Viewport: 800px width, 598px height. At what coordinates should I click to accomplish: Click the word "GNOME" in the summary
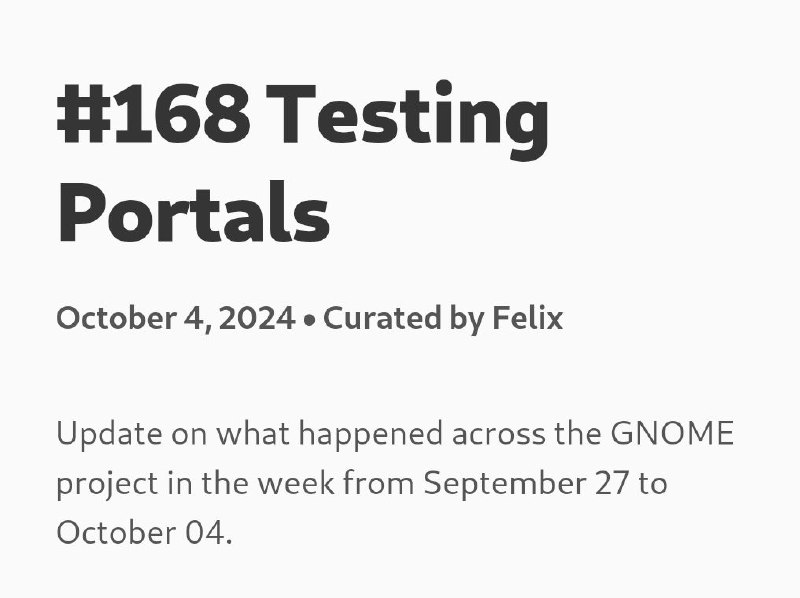pos(672,434)
